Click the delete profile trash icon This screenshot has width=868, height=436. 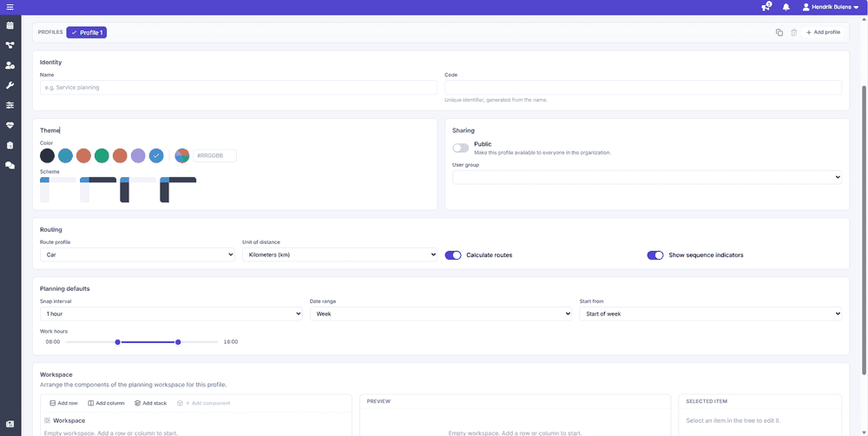794,33
